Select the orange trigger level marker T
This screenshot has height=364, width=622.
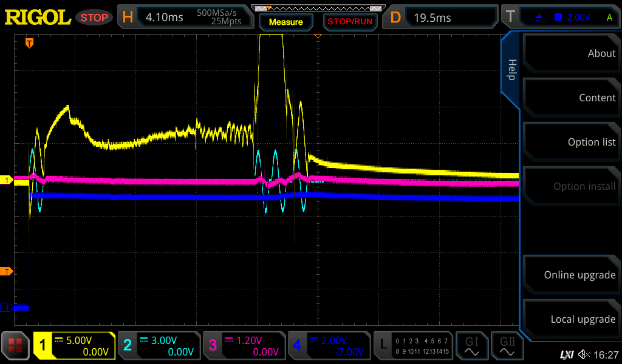tap(6, 271)
